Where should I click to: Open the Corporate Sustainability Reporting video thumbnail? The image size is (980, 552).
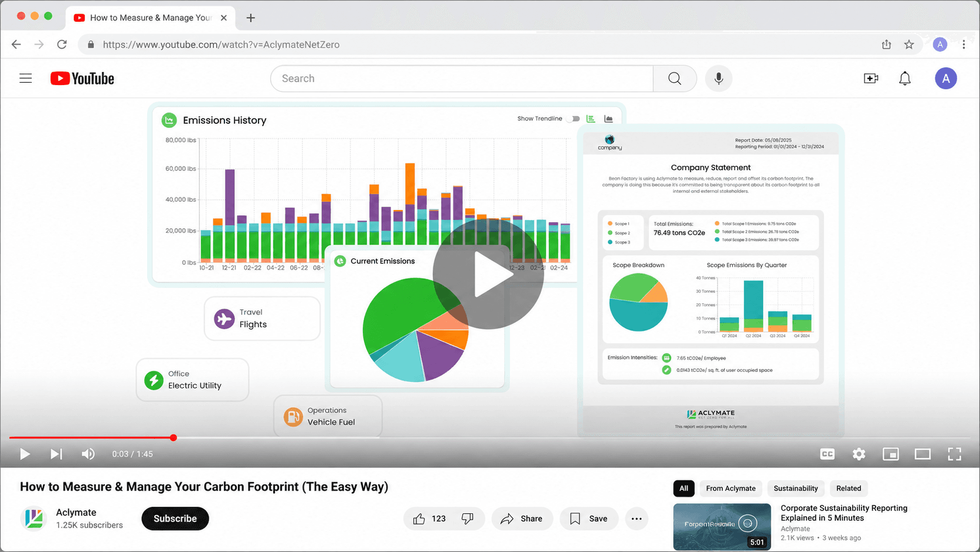(722, 527)
